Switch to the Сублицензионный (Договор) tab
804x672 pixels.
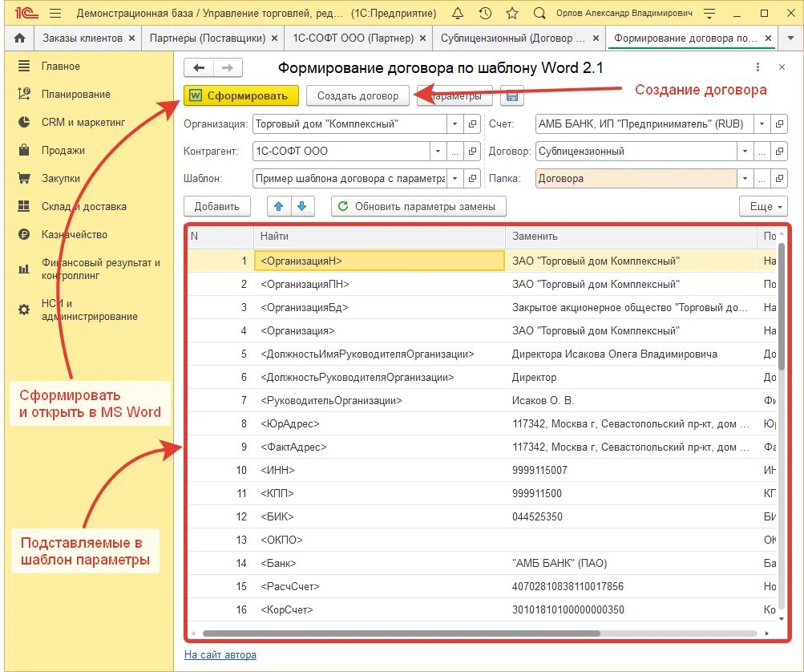click(513, 38)
